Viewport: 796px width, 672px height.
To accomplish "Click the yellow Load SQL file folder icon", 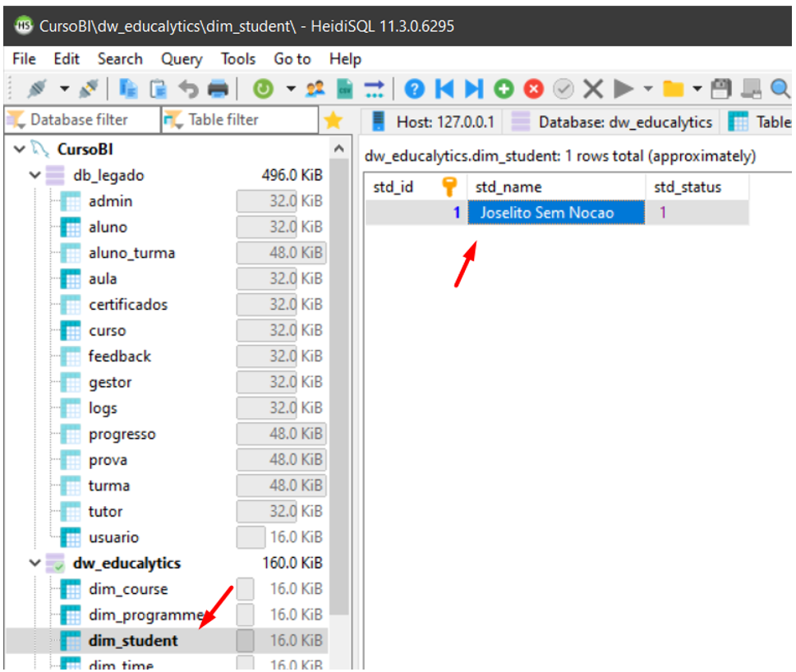I will 673,89.
